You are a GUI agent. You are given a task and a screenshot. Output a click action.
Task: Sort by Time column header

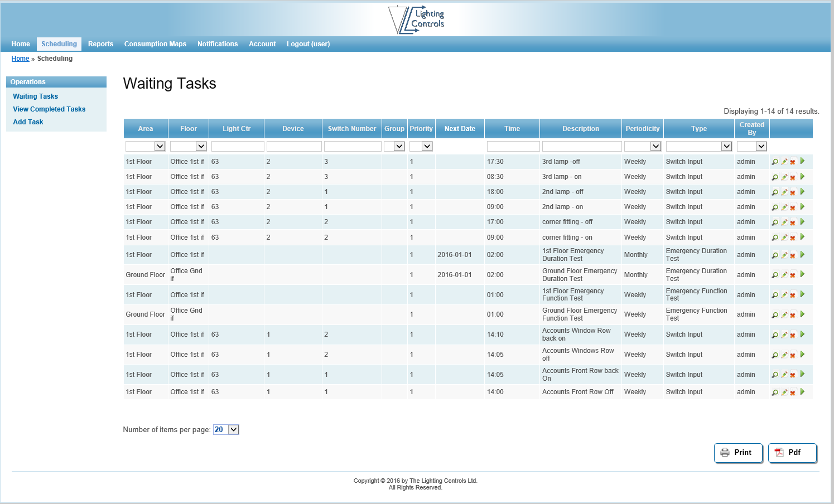click(x=512, y=129)
